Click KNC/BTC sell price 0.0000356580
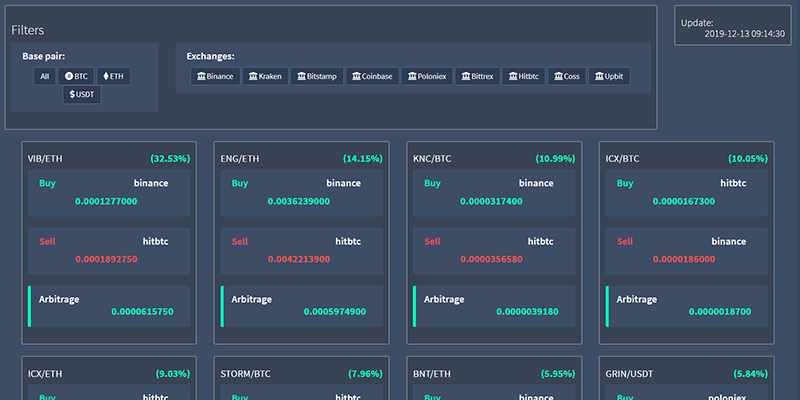800x400 pixels. pyautogui.click(x=491, y=259)
